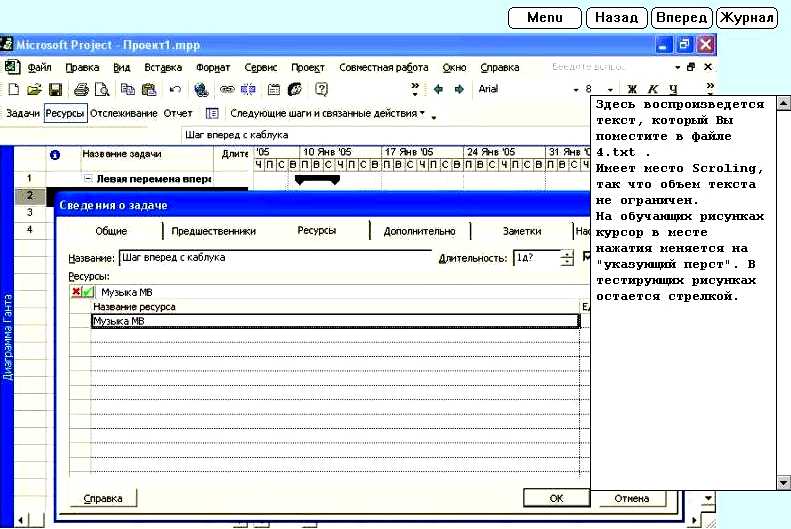The width and height of the screenshot is (791, 529).
Task: Click the Undo arrow icon
Action: [x=175, y=89]
